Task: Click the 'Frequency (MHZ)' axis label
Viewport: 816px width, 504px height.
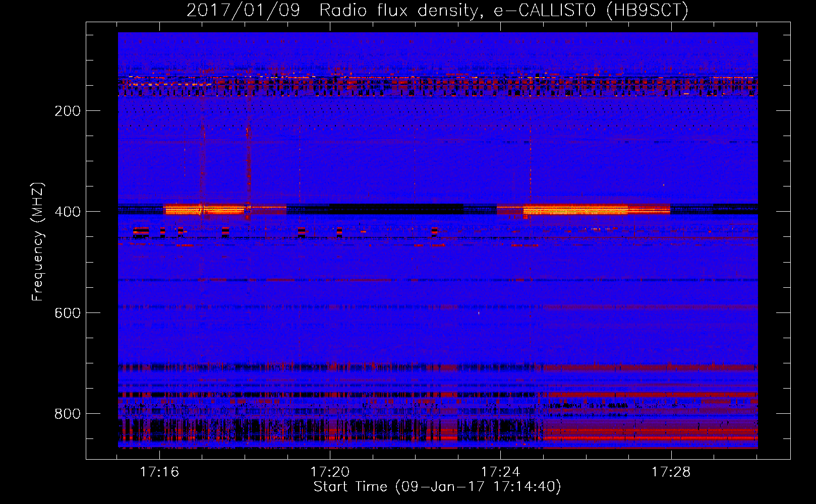Action: (38, 242)
